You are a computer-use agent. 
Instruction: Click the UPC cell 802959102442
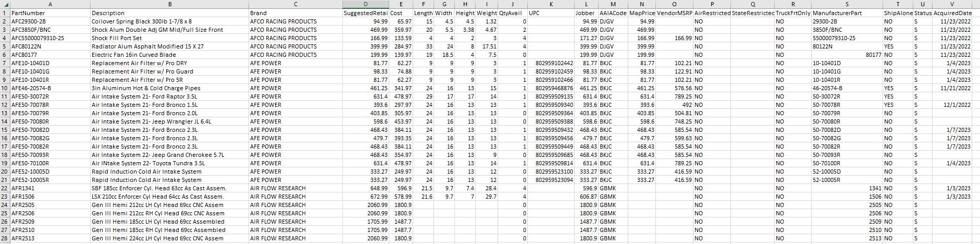pyautogui.click(x=551, y=63)
